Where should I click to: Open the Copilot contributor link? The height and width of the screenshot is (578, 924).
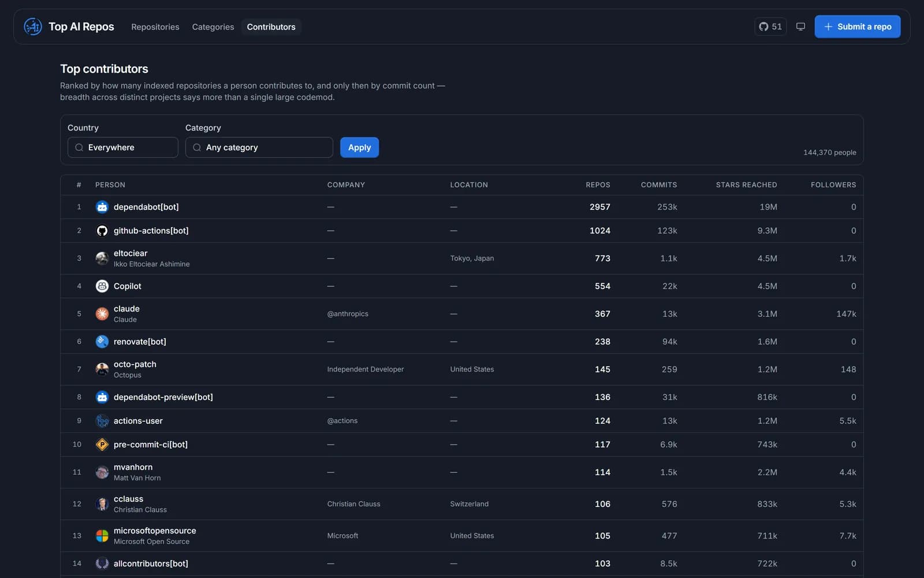coord(128,286)
